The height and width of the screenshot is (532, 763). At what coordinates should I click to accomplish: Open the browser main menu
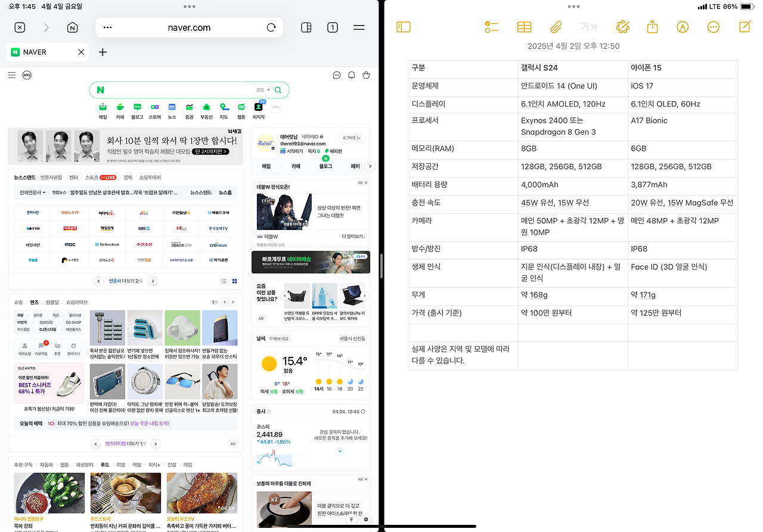coord(359,27)
